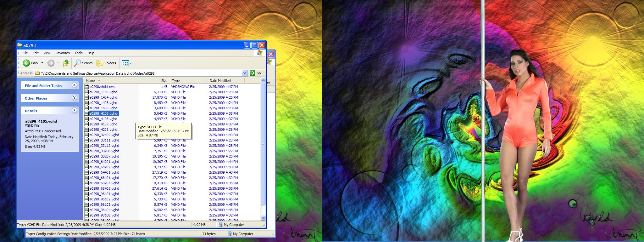The width and height of the screenshot is (644, 242).
Task: Click the Up folder icon
Action: (x=66, y=63)
